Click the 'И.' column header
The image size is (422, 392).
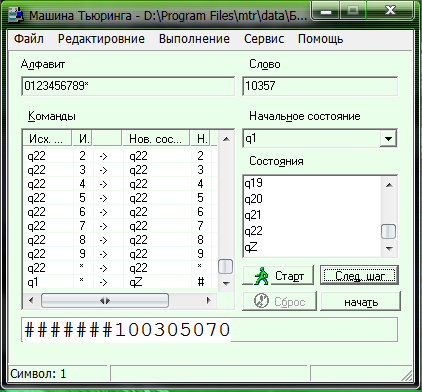coord(82,139)
